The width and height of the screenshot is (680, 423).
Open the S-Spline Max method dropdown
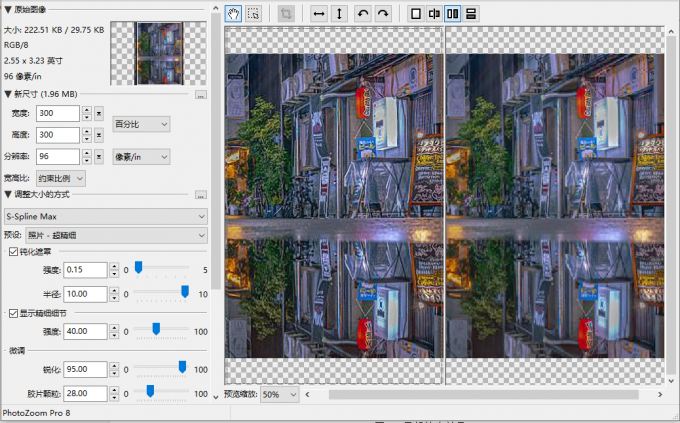pos(105,216)
